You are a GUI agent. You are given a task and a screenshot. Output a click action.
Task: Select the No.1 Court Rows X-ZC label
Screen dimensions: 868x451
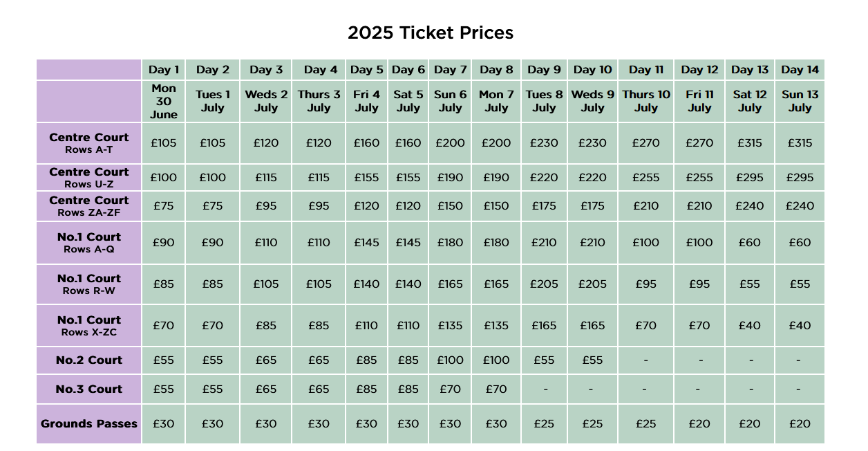pos(89,325)
